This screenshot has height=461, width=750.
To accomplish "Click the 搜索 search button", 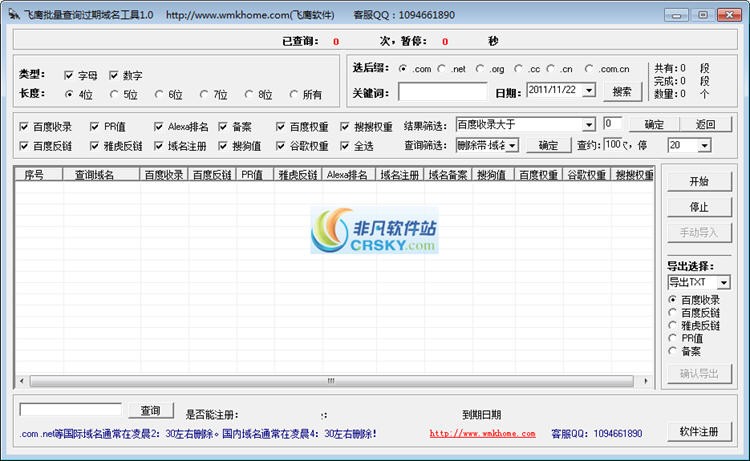I will pyautogui.click(x=622, y=91).
